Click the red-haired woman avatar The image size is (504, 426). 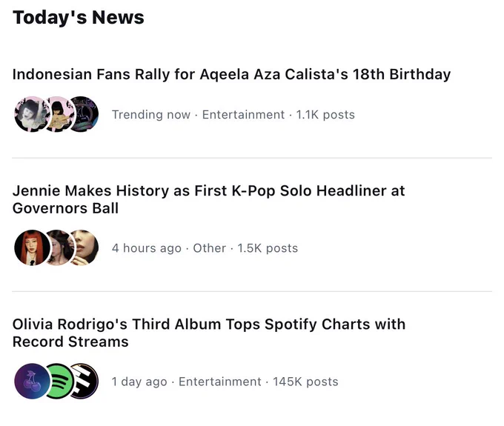(32, 247)
